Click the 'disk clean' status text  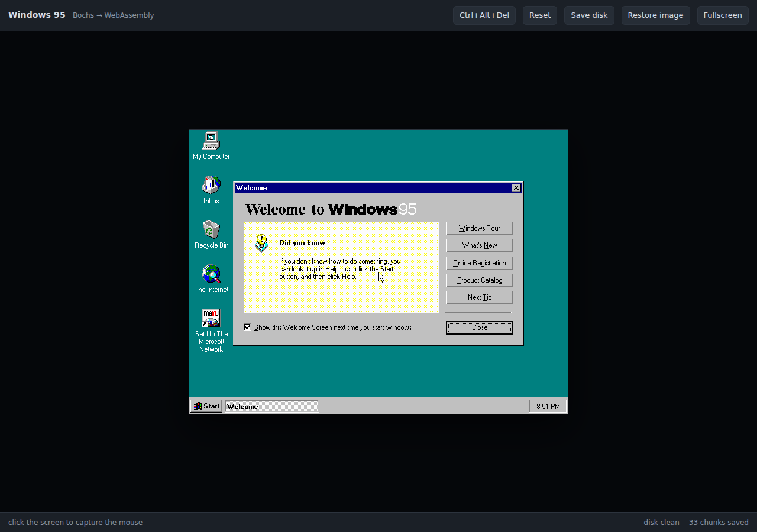click(x=661, y=523)
